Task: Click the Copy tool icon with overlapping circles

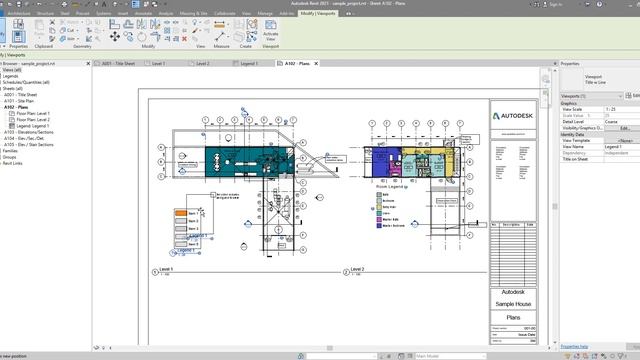Action: click(128, 37)
